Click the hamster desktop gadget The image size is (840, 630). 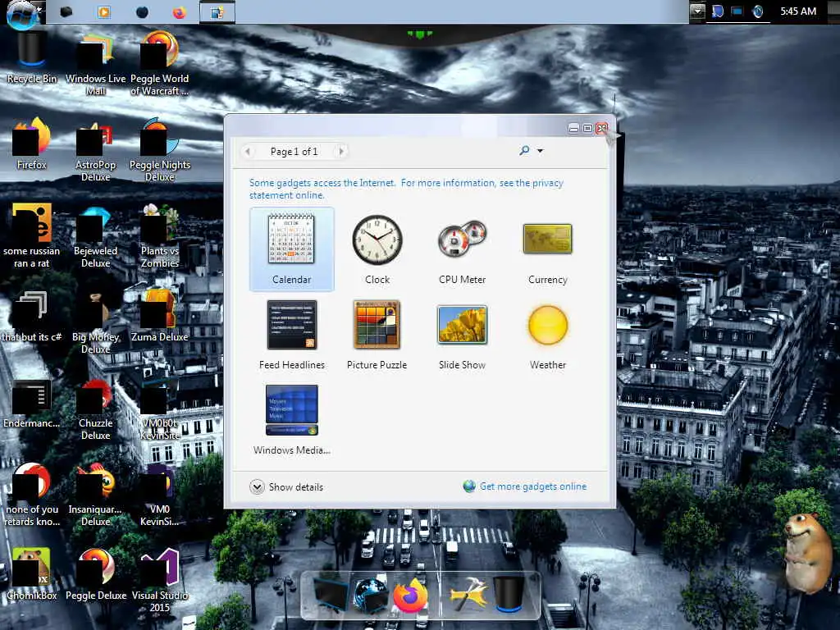(808, 553)
